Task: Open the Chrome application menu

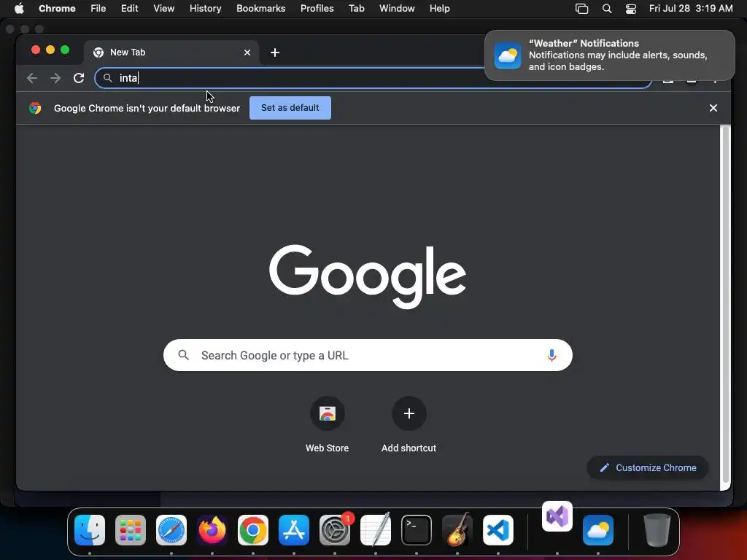Action: (x=57, y=9)
